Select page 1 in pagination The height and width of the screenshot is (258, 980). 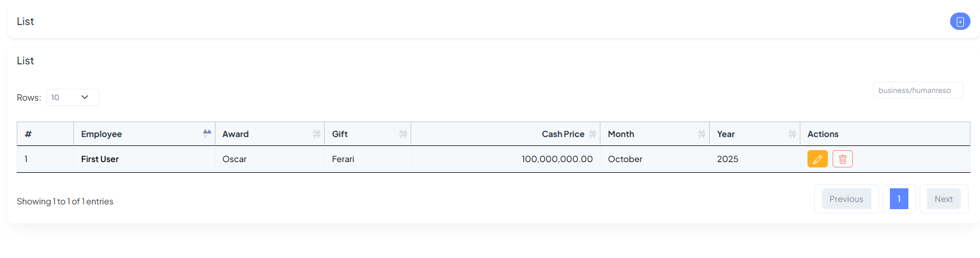[898, 199]
